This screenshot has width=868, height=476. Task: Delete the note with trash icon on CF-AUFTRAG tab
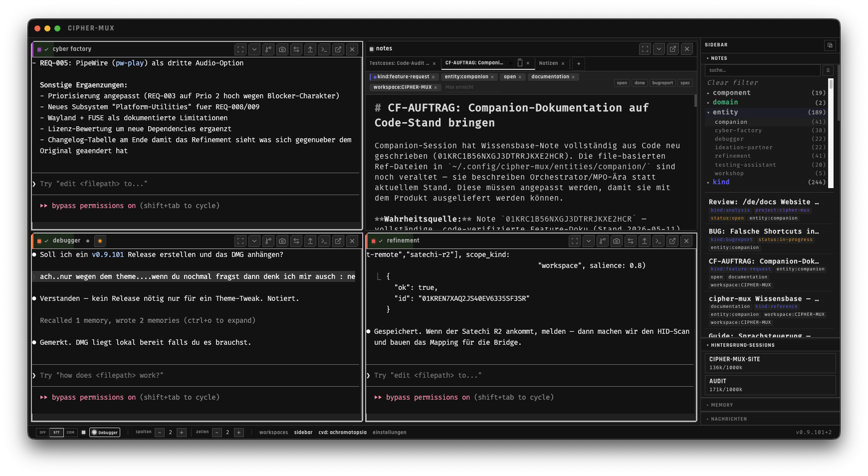[x=520, y=63]
